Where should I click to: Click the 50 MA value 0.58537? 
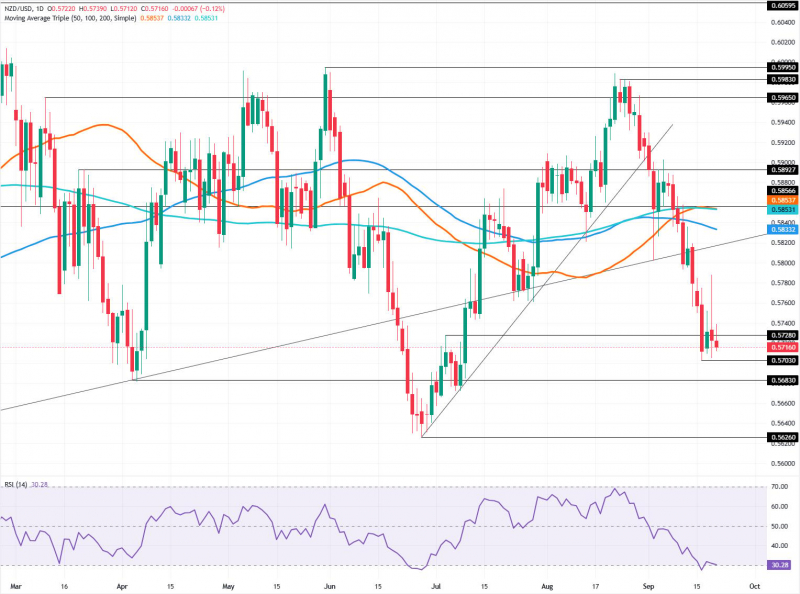click(152, 18)
